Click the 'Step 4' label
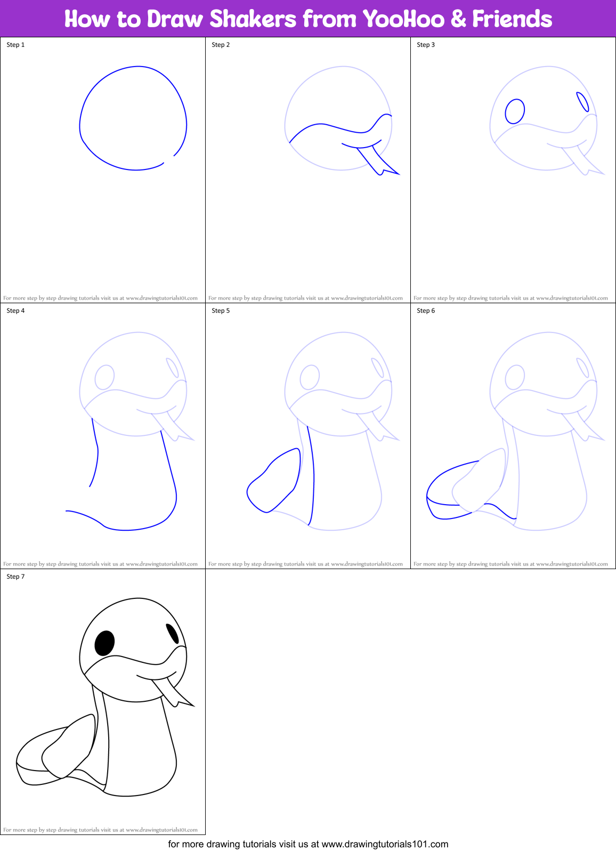The height and width of the screenshot is (851, 616). 15,311
